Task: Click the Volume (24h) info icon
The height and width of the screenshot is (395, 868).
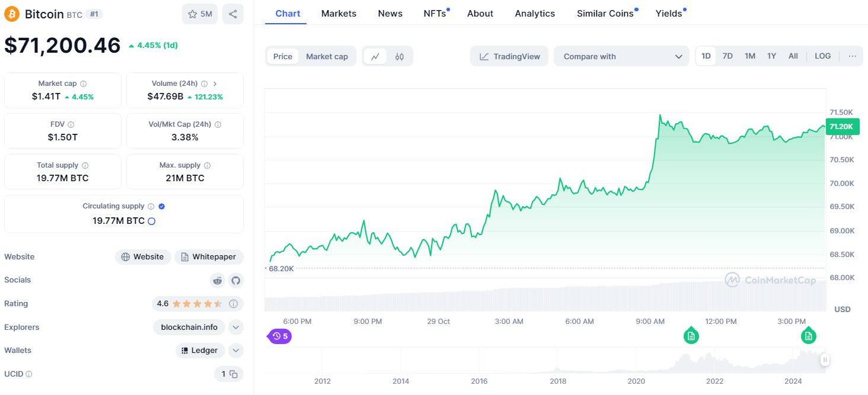Action: point(204,84)
